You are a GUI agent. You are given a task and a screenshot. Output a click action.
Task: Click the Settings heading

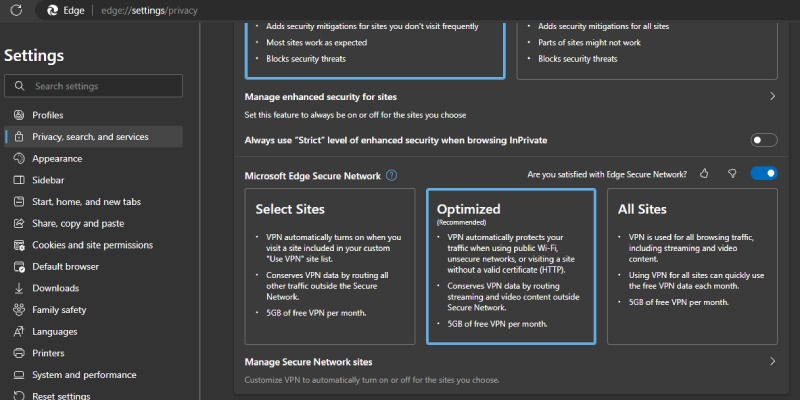(x=34, y=56)
